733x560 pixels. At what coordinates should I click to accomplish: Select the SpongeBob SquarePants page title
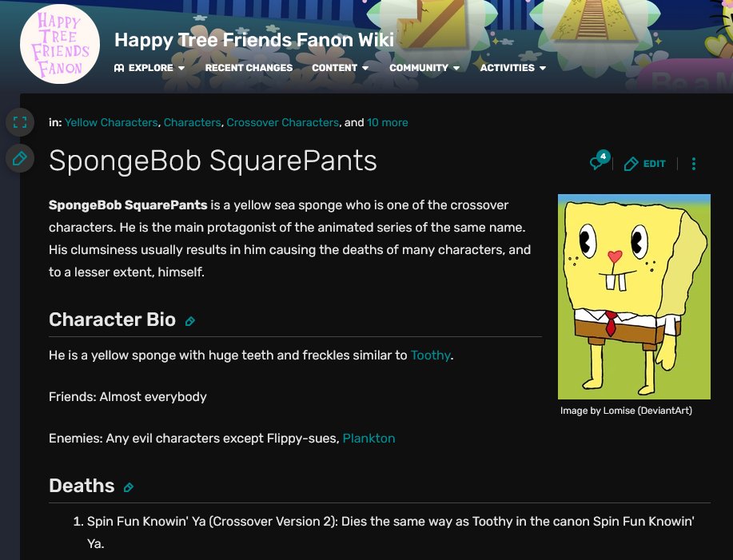(x=213, y=161)
